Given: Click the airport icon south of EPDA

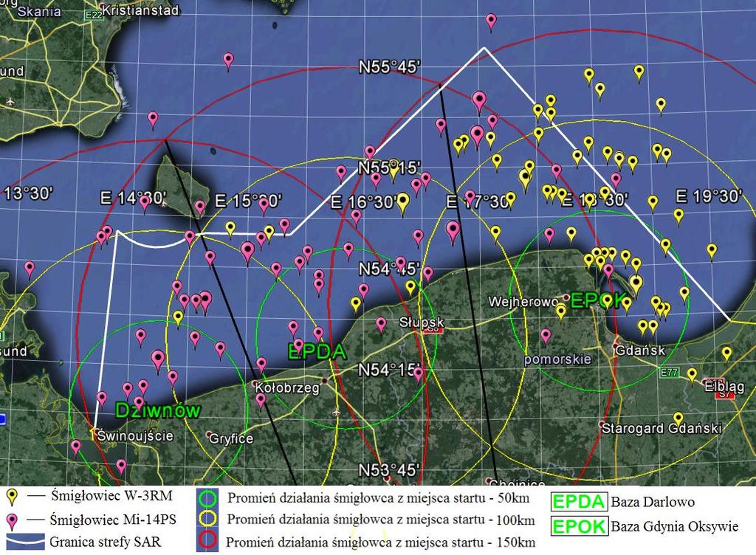Looking at the screenshot, I should tap(336, 413).
